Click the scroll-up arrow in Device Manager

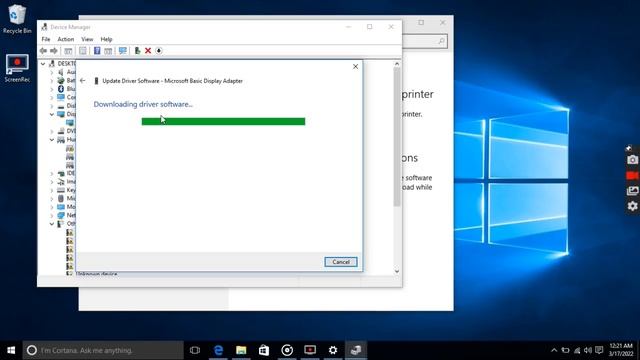(x=397, y=64)
